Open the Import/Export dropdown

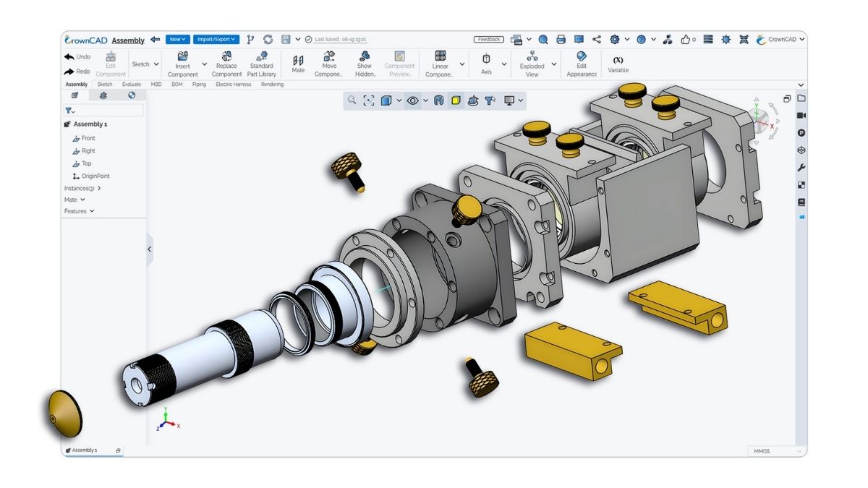tap(216, 40)
